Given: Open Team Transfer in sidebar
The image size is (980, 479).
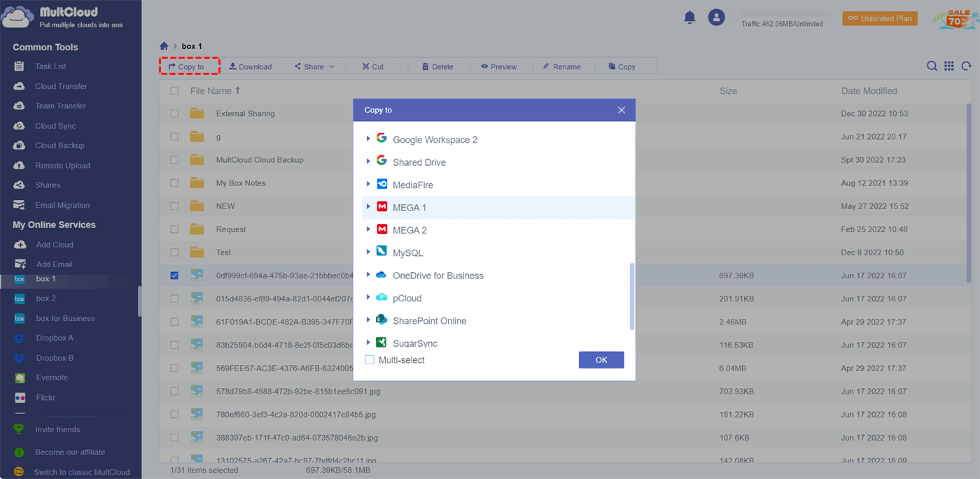Looking at the screenshot, I should 60,106.
